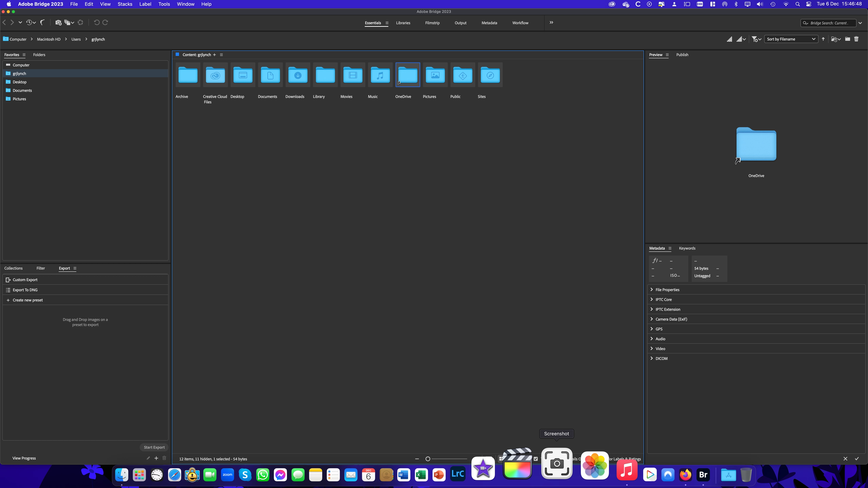Image resolution: width=868 pixels, height=488 pixels.
Task: Switch to the Filmstrip workspace
Action: click(x=432, y=23)
